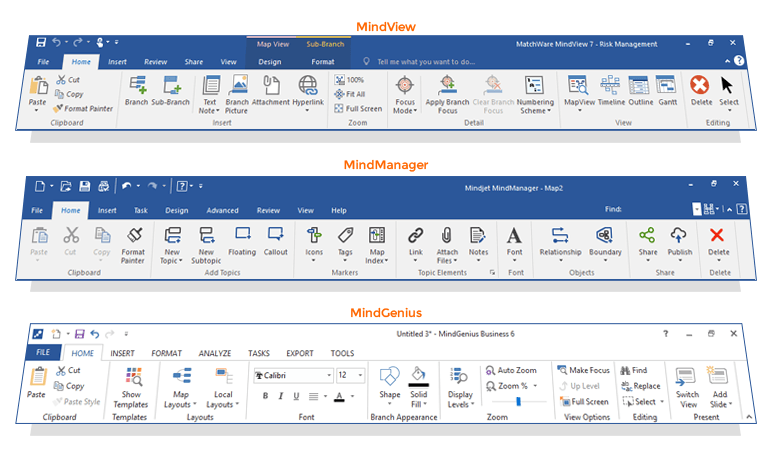Add a New Subtopic in MindManager
The width and height of the screenshot is (777, 450).
coord(206,246)
